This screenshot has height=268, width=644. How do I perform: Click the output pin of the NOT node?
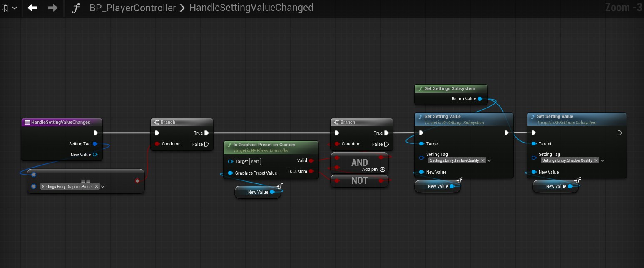coord(381,180)
